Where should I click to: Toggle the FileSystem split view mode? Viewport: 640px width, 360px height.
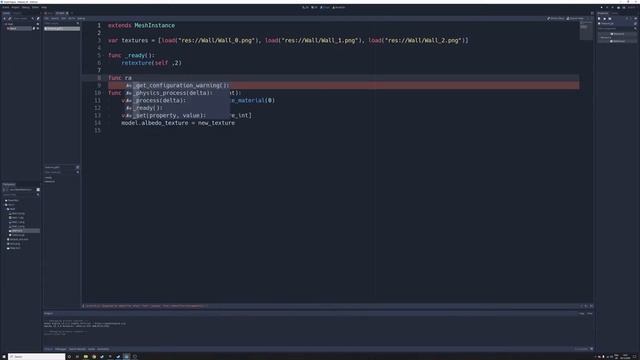(38, 190)
